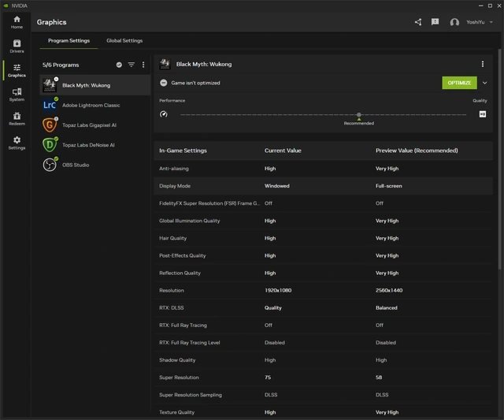Switch to Program Settings tab
This screenshot has height=420, width=504.
tap(69, 40)
